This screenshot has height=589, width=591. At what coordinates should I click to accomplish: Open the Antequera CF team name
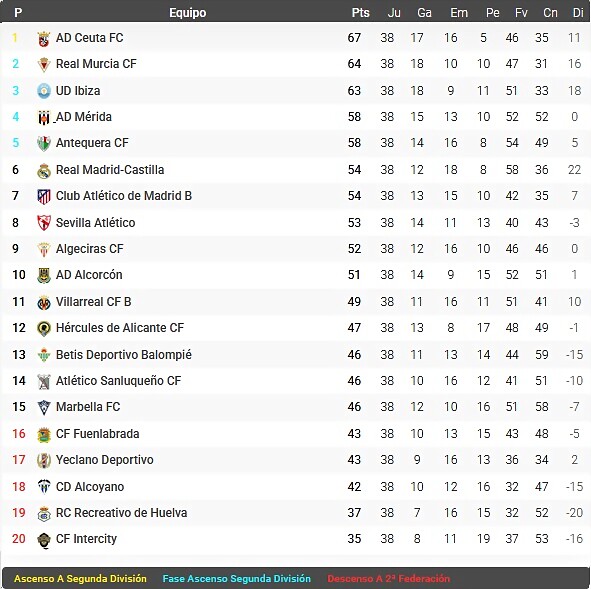pos(92,143)
